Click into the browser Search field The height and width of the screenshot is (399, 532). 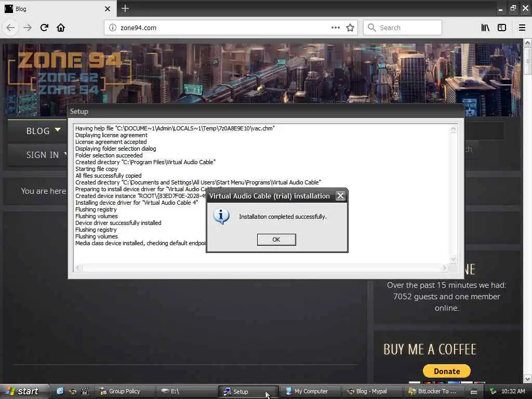[x=403, y=28]
